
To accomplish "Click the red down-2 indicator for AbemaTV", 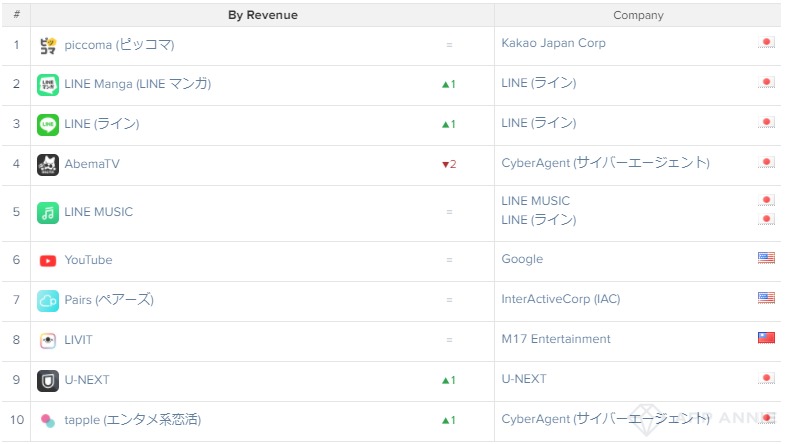I will pyautogui.click(x=449, y=165).
